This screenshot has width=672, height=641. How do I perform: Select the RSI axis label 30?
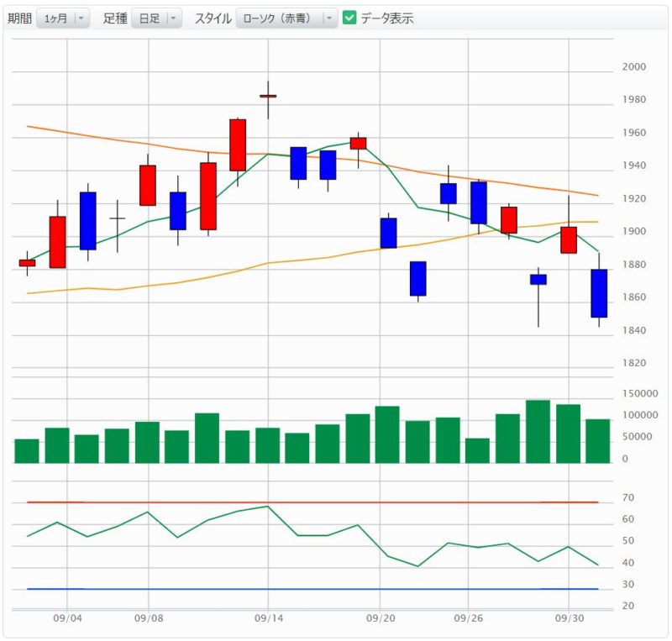click(627, 585)
